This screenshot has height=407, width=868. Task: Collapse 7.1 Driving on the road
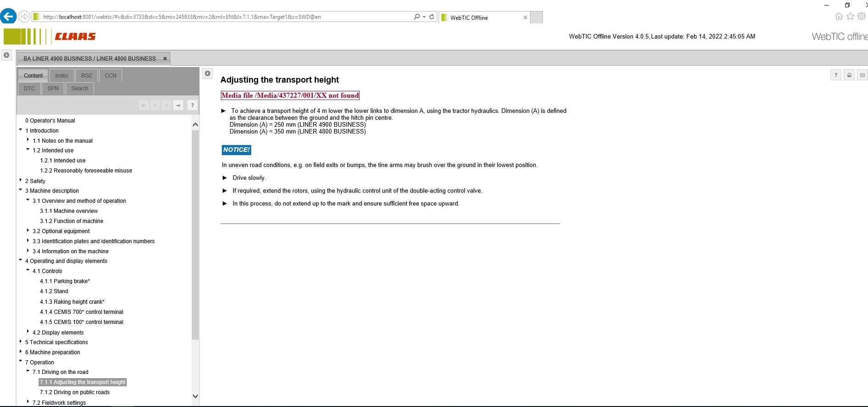tap(28, 371)
